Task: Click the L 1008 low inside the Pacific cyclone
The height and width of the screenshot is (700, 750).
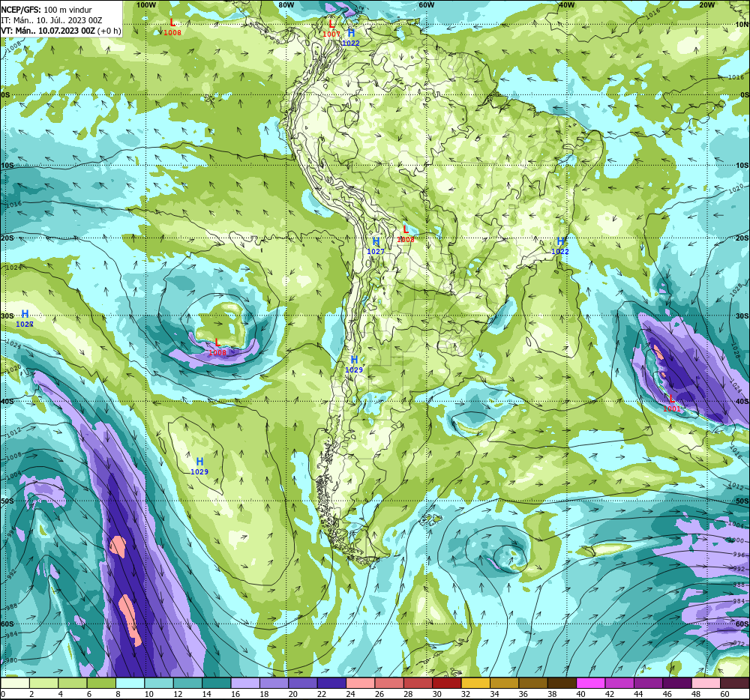Action: click(x=217, y=347)
